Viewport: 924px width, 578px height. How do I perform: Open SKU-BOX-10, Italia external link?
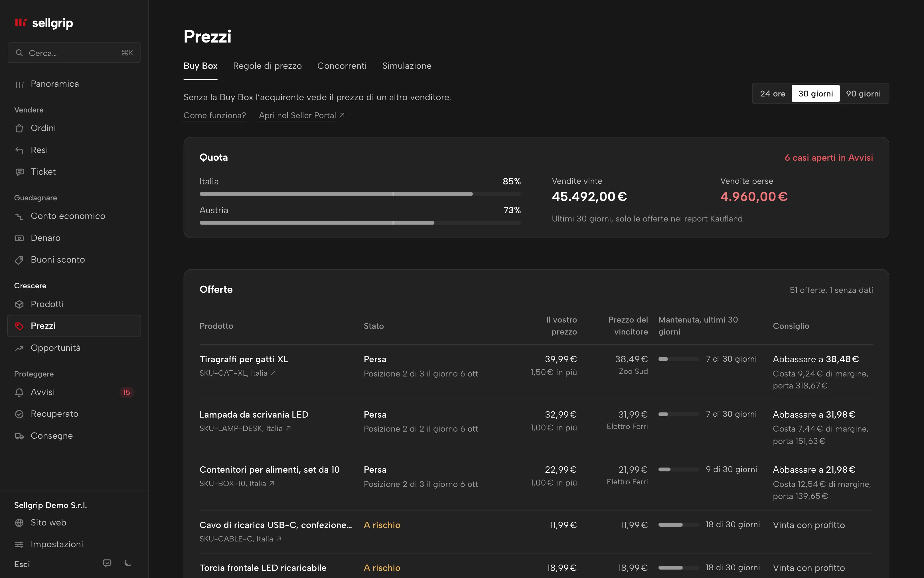pos(237,484)
